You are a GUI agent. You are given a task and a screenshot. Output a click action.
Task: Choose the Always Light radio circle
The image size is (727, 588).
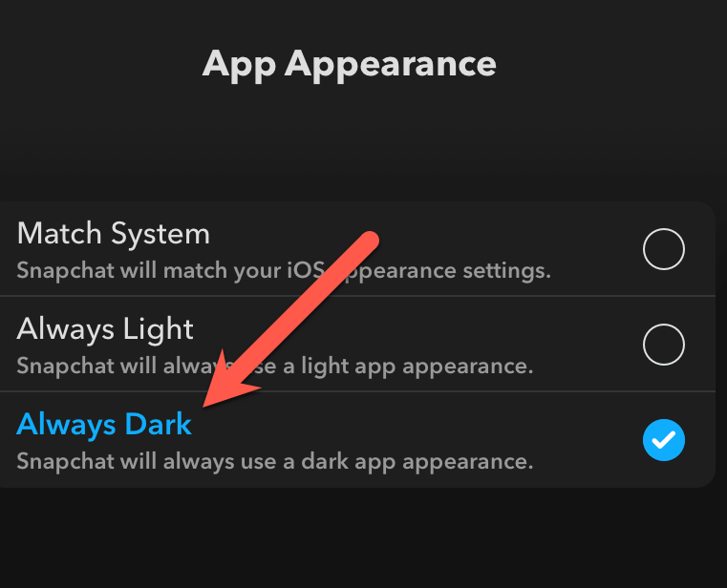click(x=664, y=345)
